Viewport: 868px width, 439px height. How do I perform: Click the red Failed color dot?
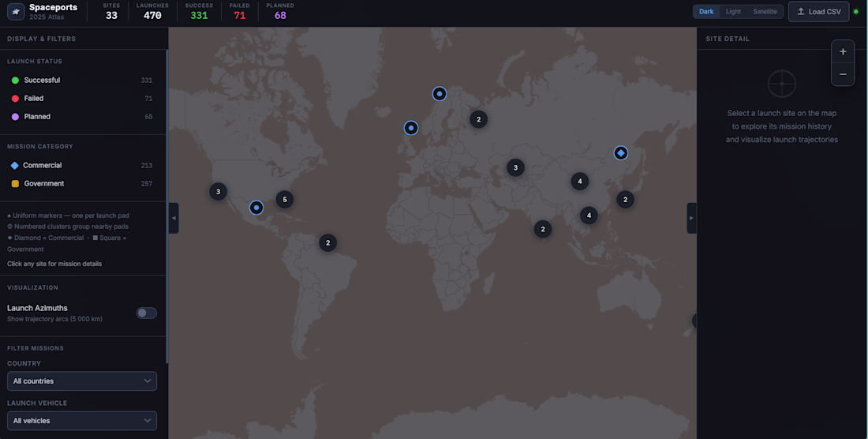[15, 99]
